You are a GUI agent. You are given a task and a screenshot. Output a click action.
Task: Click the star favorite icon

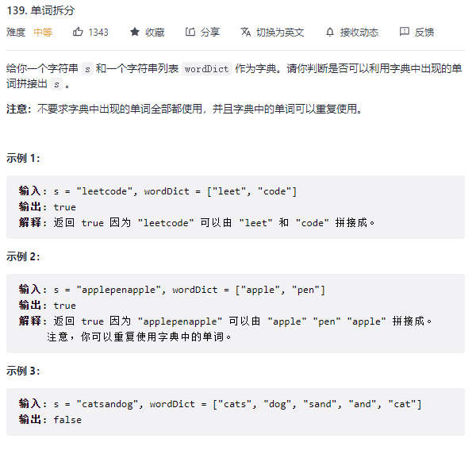[x=135, y=32]
